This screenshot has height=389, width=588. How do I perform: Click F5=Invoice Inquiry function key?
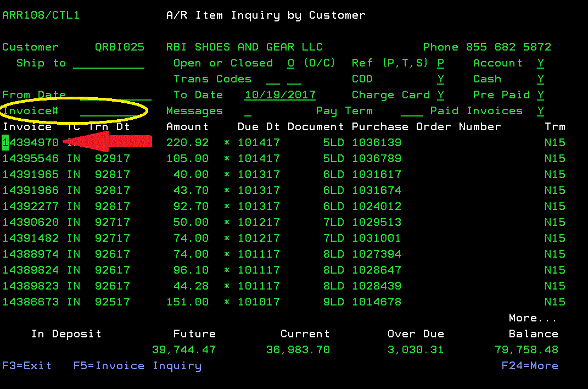137,366
